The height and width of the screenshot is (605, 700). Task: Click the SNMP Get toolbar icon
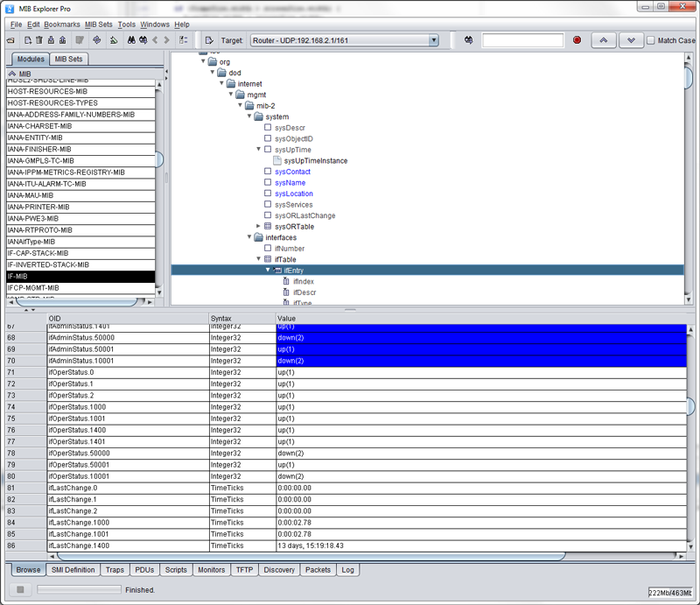96,40
